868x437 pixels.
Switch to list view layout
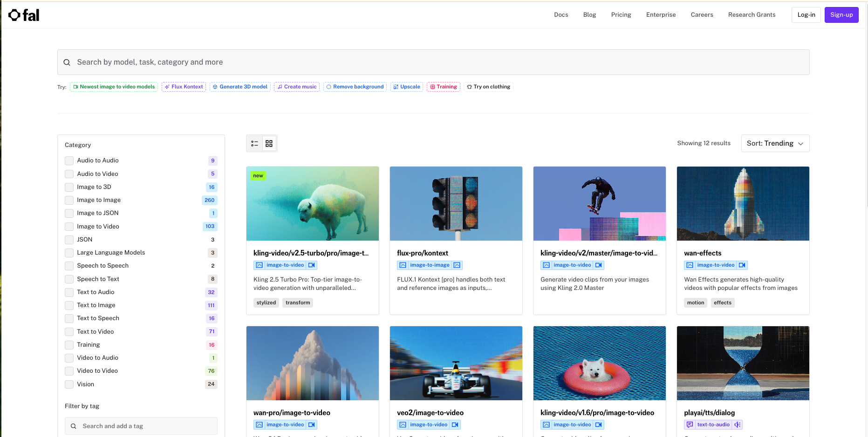(x=254, y=143)
